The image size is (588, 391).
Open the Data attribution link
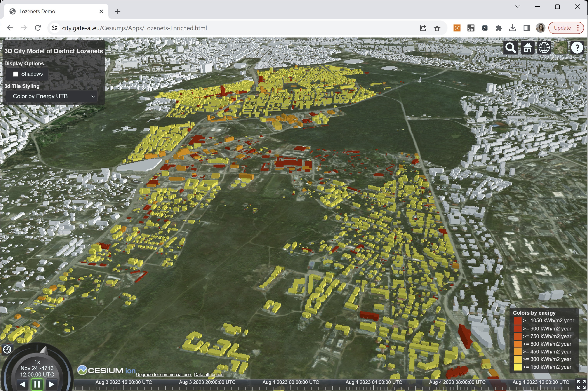click(209, 375)
